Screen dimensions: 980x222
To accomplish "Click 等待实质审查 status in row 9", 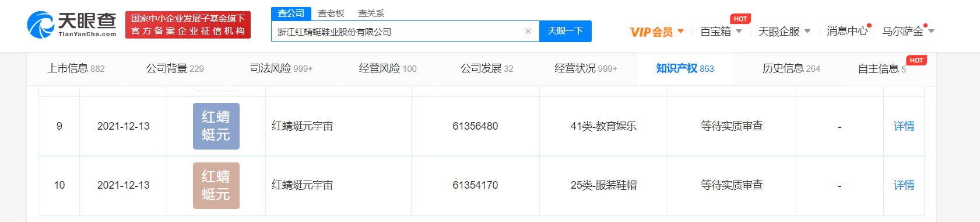I will coord(732,126).
